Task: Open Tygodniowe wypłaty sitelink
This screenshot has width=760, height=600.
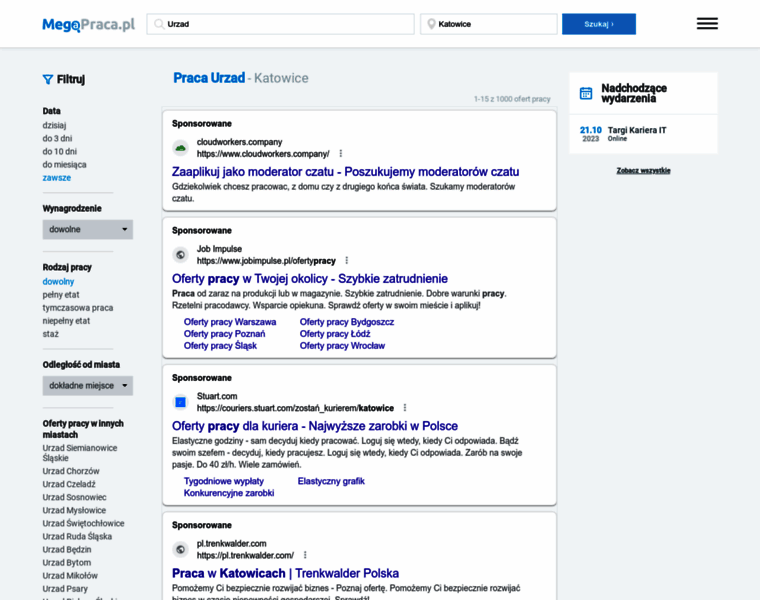Action: (224, 481)
